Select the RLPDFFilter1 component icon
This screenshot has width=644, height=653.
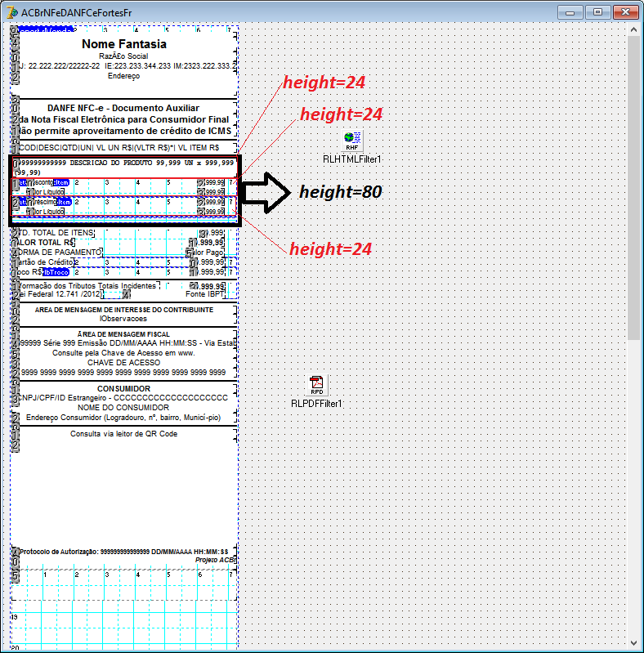point(316,385)
